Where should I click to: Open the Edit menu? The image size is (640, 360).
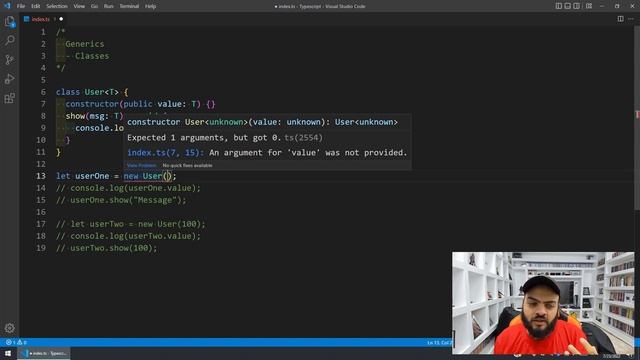pos(36,6)
